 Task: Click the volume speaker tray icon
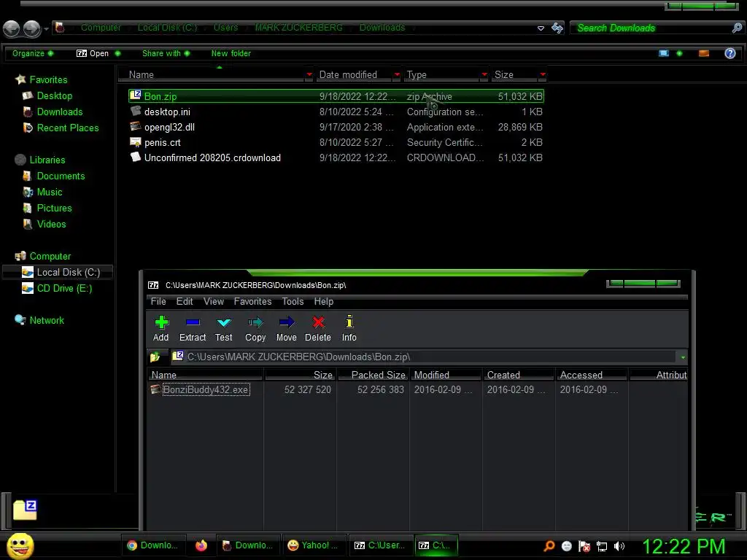click(619, 546)
